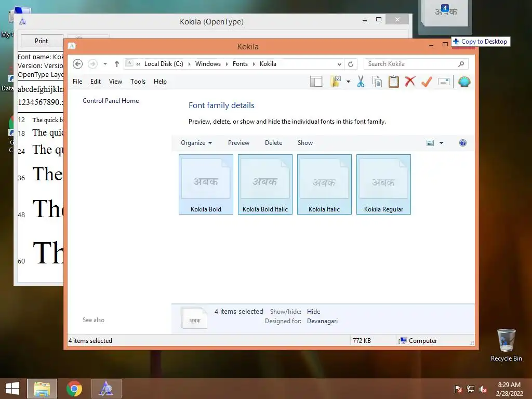Open the Tools menu
The width and height of the screenshot is (532, 399).
138,82
